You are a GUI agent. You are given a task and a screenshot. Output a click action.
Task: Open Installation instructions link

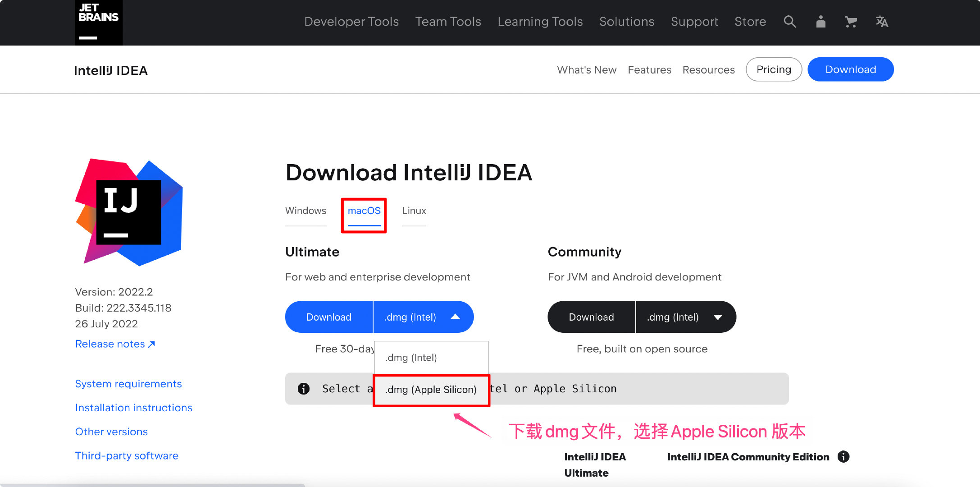tap(134, 408)
